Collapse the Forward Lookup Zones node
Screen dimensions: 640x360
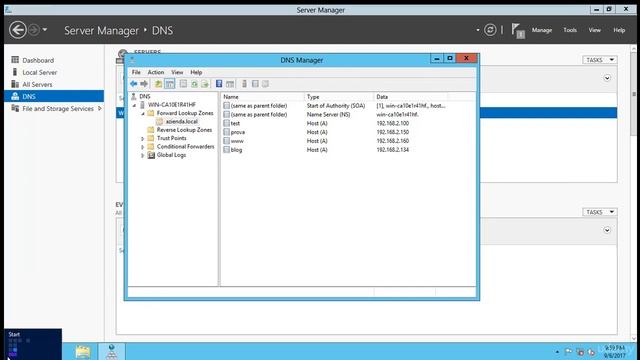click(143, 113)
